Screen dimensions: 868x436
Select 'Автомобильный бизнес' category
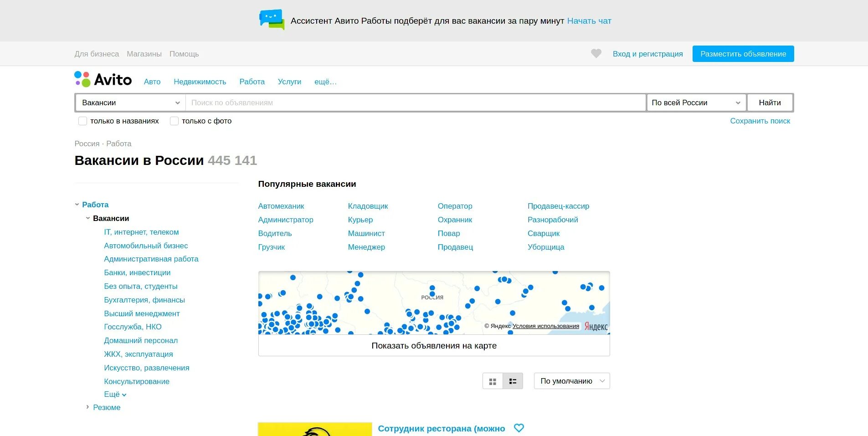click(x=146, y=246)
